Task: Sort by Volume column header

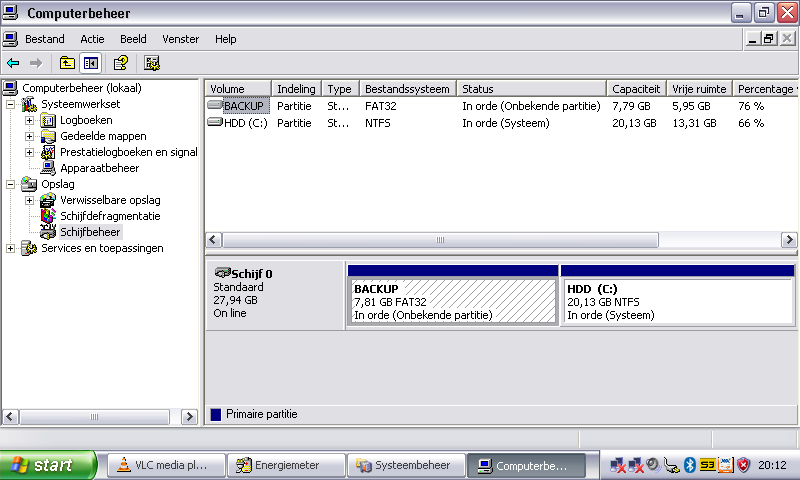Action: coord(238,89)
